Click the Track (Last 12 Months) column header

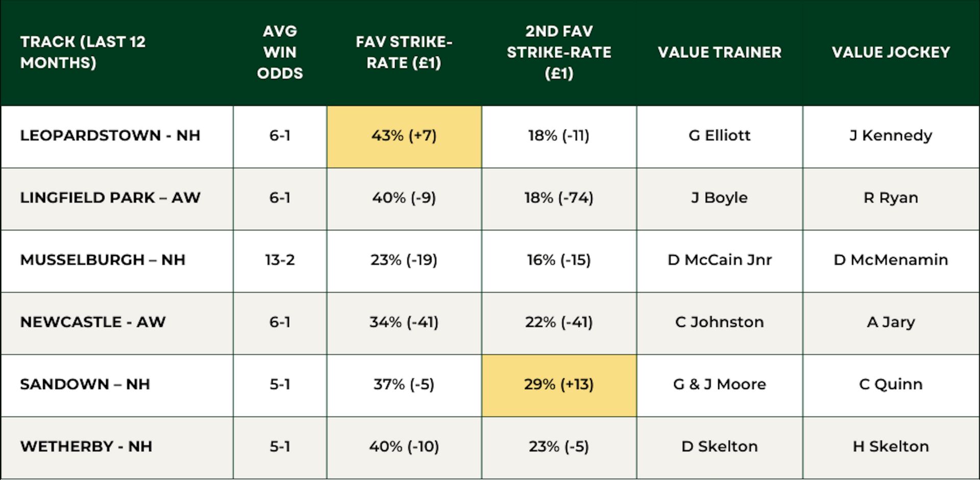(x=83, y=52)
